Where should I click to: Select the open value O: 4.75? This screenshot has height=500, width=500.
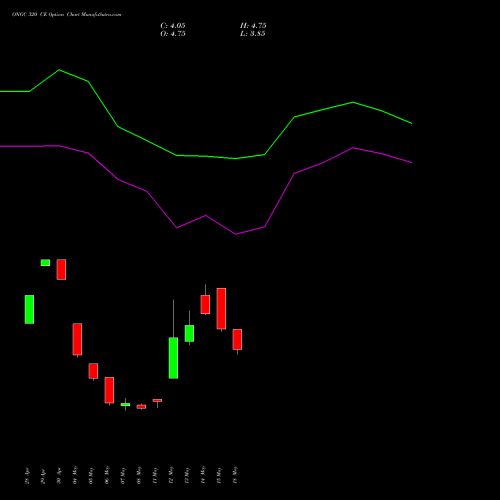tap(173, 34)
